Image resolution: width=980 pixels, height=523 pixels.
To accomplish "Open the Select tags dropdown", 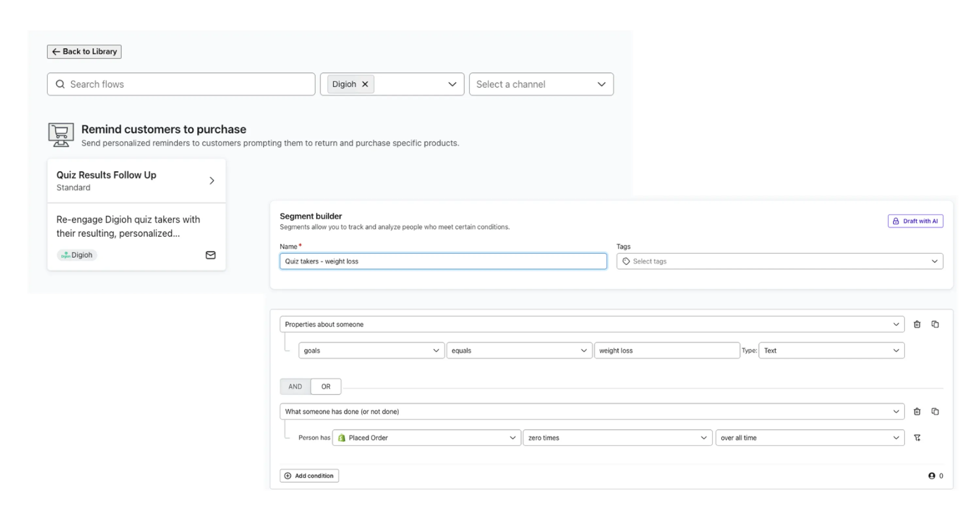I will [779, 261].
